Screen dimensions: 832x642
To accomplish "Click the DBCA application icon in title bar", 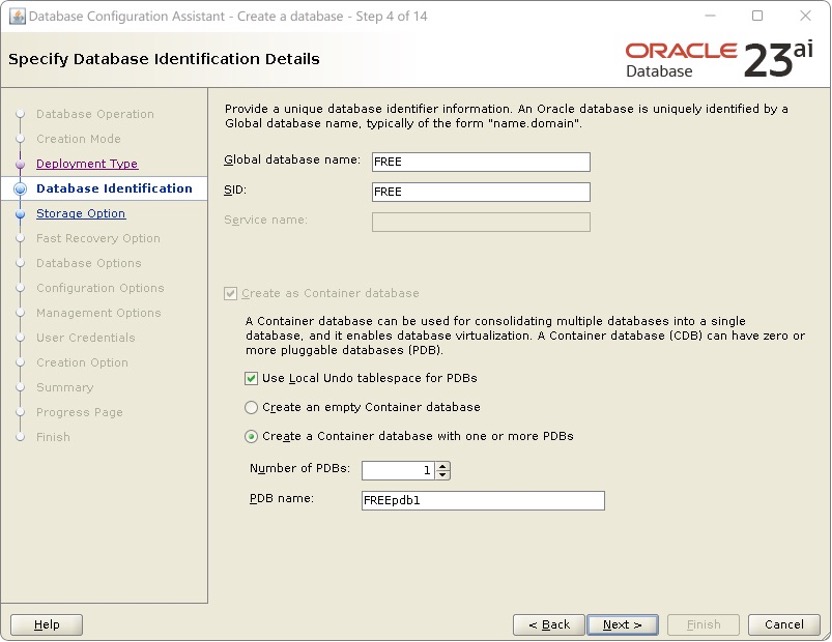I will [15, 17].
